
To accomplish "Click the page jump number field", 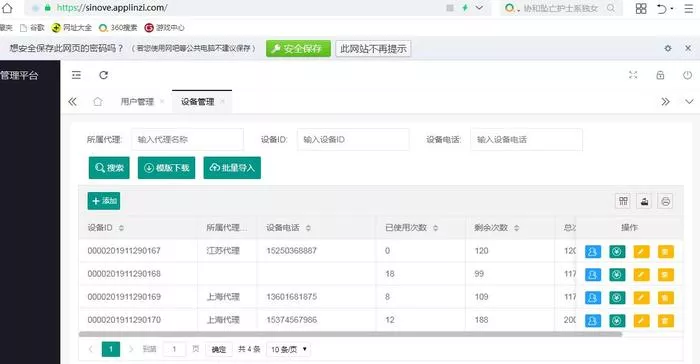I will 174,349.
